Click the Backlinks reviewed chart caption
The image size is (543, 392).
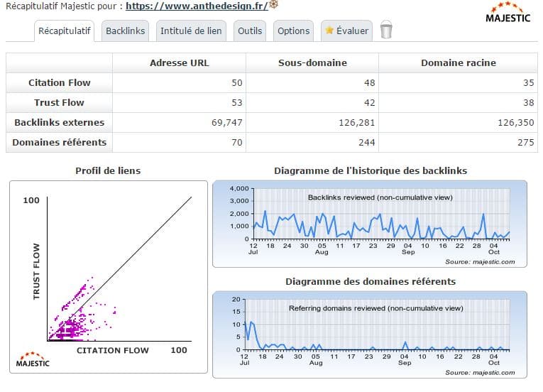coord(380,197)
